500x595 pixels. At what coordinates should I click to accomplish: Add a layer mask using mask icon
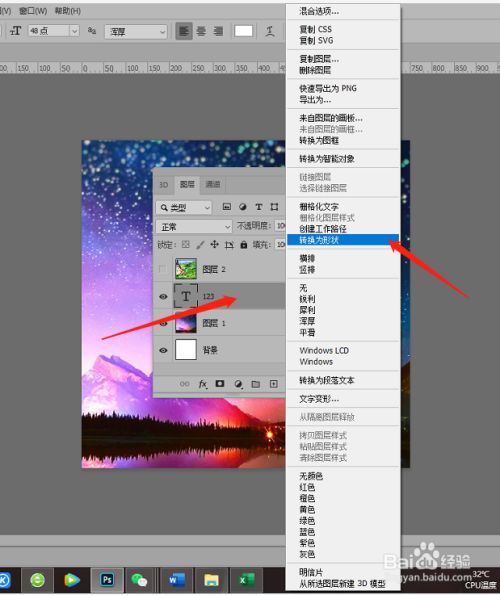pyautogui.click(x=220, y=384)
